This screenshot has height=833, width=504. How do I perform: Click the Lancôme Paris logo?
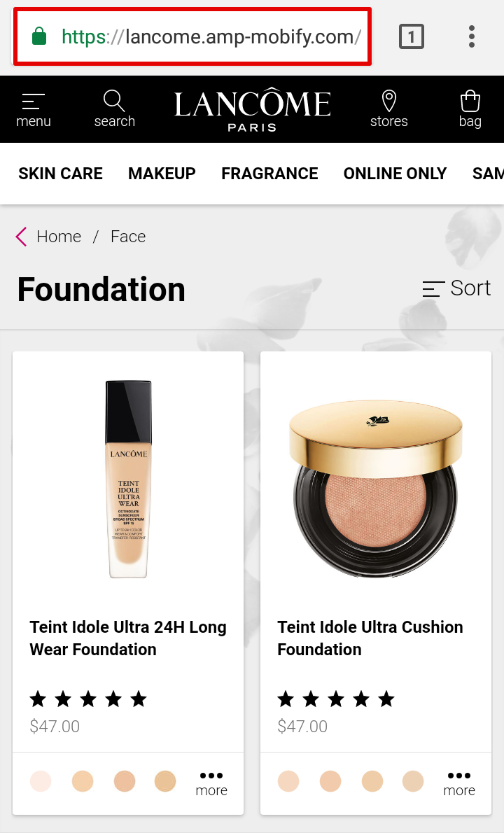click(252, 110)
